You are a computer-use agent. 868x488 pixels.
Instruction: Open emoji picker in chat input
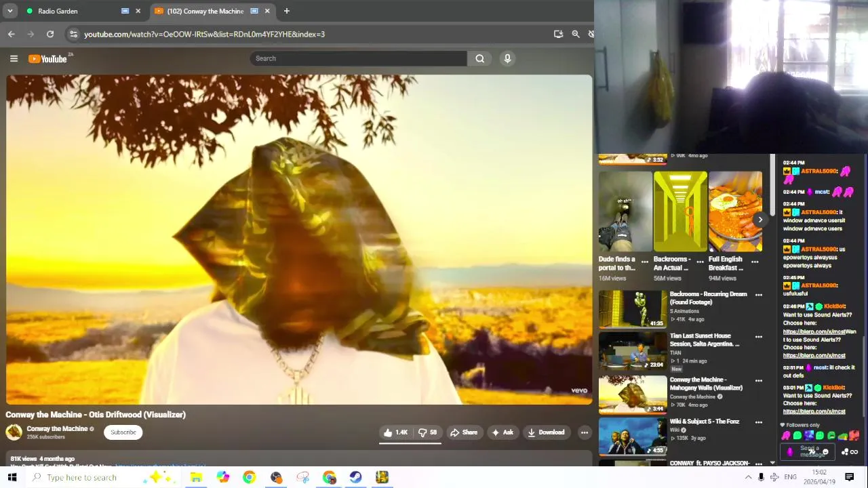pyautogui.click(x=825, y=452)
